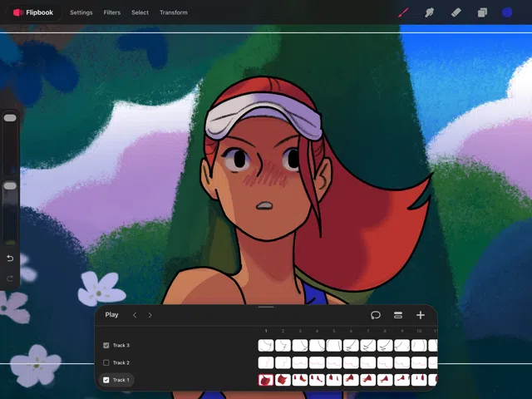Select Track 1 frame 1 thumbnail
The image size is (532, 399).
[266, 380]
